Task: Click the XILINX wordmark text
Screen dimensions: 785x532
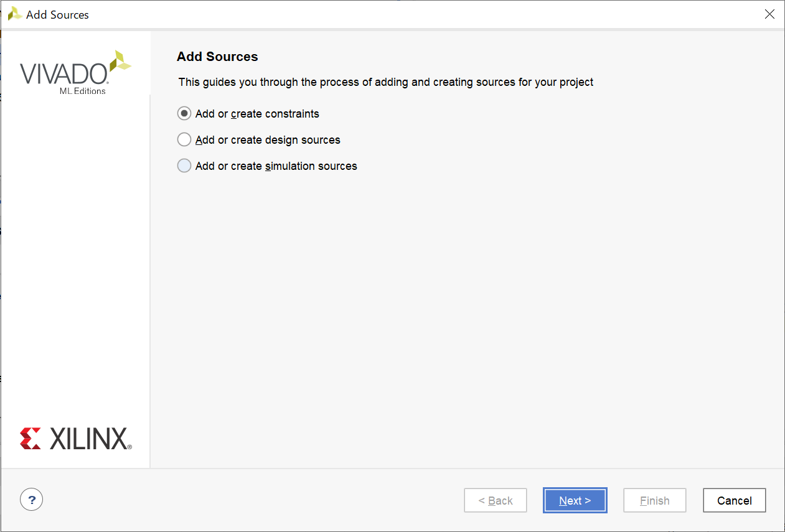Action: click(90, 439)
